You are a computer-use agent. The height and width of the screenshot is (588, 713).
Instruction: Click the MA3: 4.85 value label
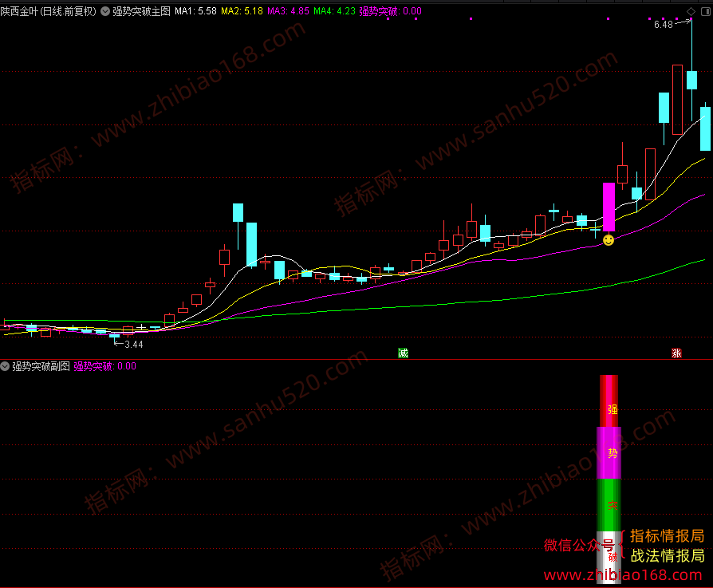(x=288, y=11)
